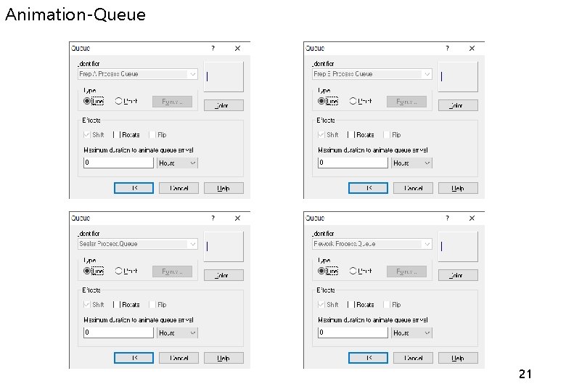This screenshot has width=566, height=392.
Task: Click Help button in Sealer Queue dialog
Action: point(223,358)
